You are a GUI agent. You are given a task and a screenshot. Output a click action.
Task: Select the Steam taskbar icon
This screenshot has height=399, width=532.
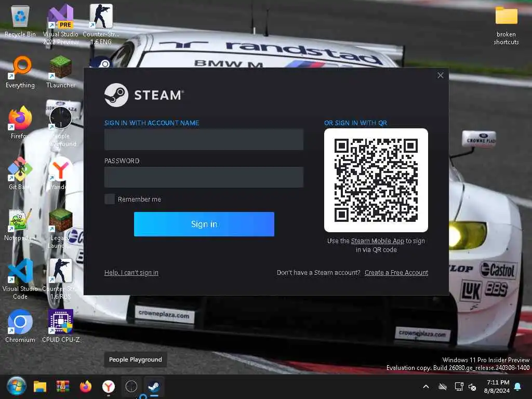(154, 386)
